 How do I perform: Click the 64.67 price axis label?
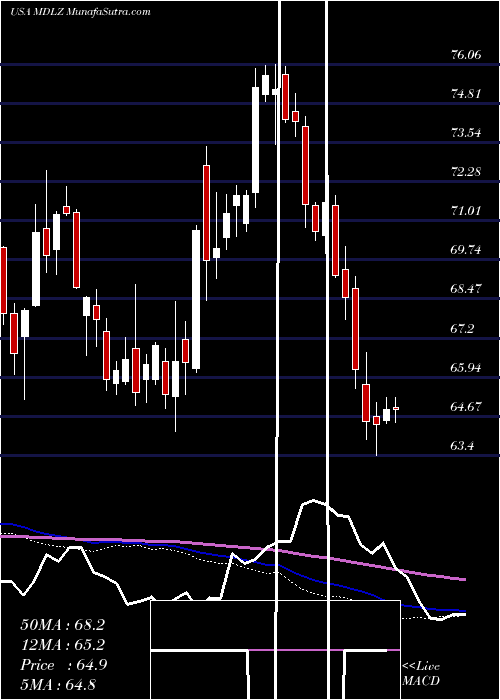(466, 407)
